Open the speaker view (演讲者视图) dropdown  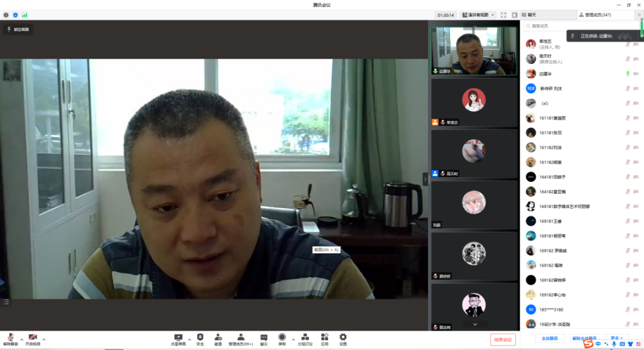tap(478, 15)
